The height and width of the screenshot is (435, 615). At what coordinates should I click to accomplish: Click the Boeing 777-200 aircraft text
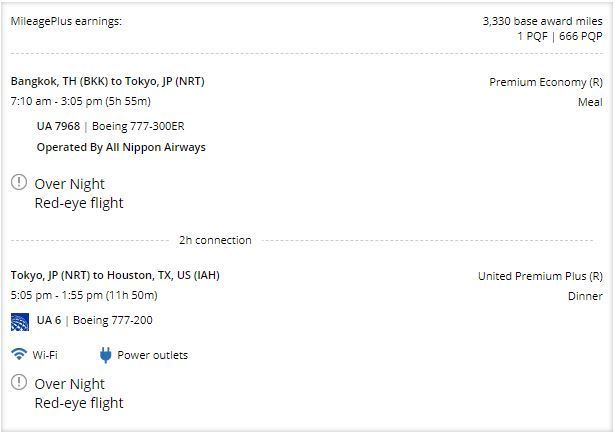pyautogui.click(x=113, y=320)
